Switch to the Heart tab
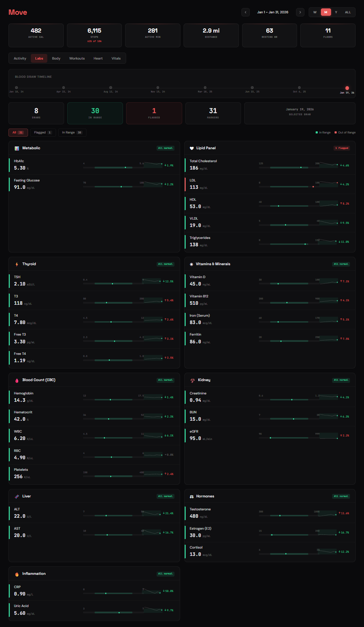Image resolution: width=364 pixels, height=627 pixels. [98, 58]
